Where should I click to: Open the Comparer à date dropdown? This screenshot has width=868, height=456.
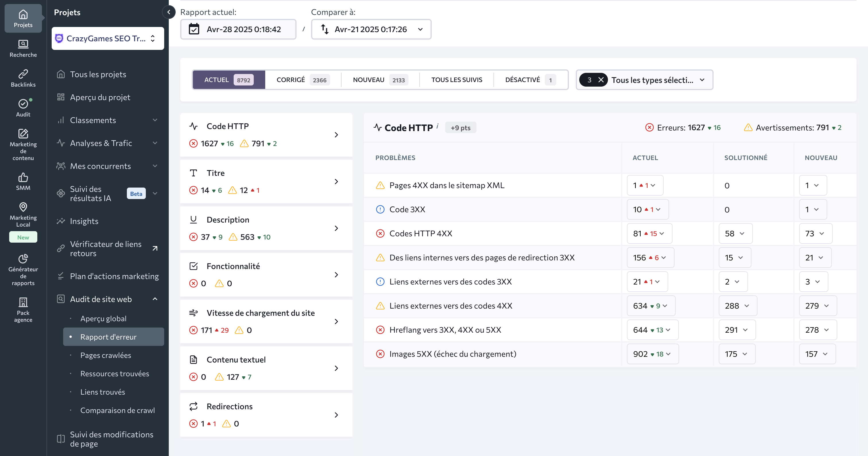click(x=371, y=29)
